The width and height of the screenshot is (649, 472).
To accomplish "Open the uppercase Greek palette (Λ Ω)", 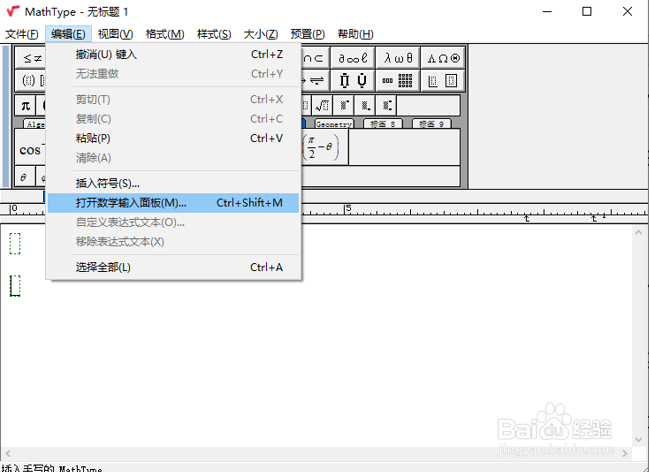I will (x=443, y=58).
